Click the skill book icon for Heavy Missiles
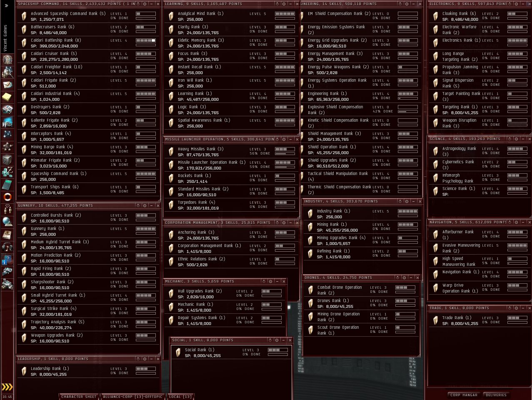This screenshot has width=532, height=400. pos(171,152)
